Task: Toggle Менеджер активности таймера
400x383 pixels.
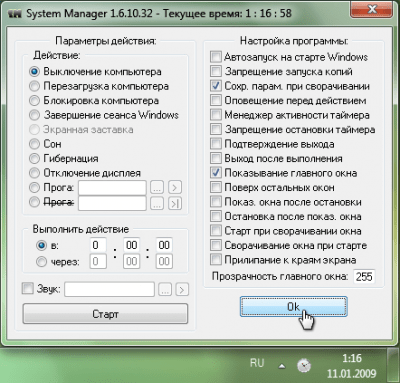Action: pyautogui.click(x=216, y=115)
